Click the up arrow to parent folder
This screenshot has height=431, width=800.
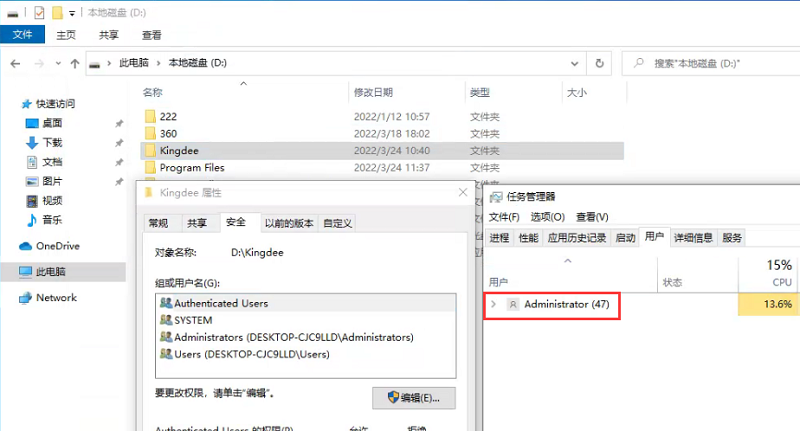click(x=76, y=63)
